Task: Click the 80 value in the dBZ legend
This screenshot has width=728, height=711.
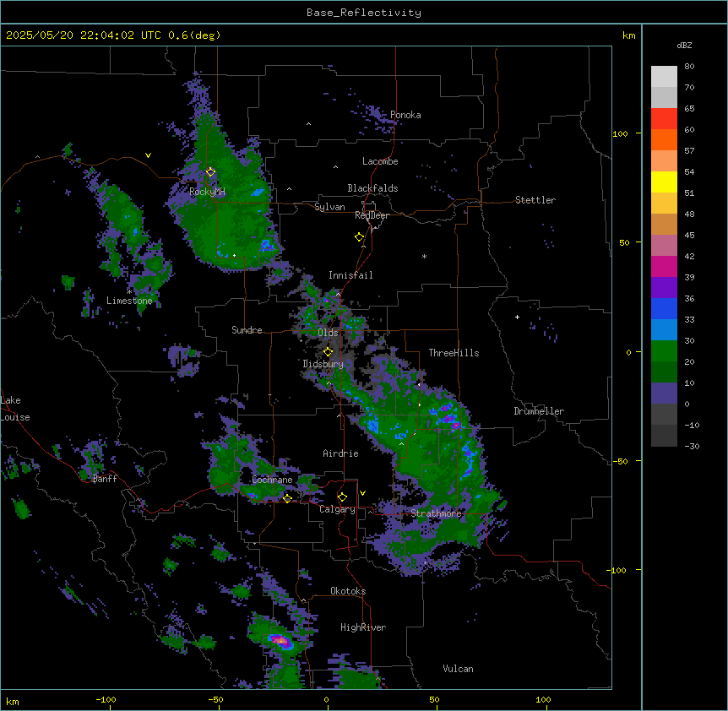Action: click(x=689, y=67)
